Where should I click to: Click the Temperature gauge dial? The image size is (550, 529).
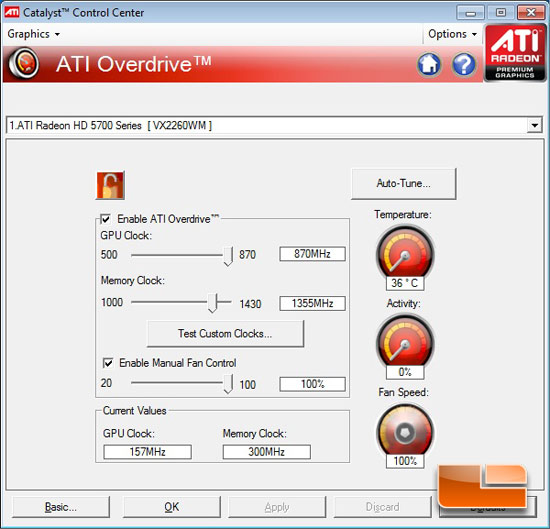405,254
